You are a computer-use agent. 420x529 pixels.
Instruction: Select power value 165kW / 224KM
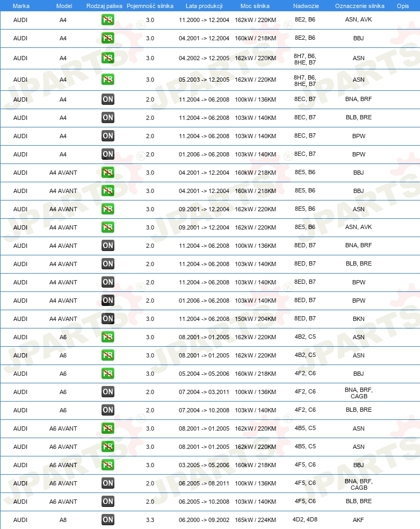(x=256, y=520)
